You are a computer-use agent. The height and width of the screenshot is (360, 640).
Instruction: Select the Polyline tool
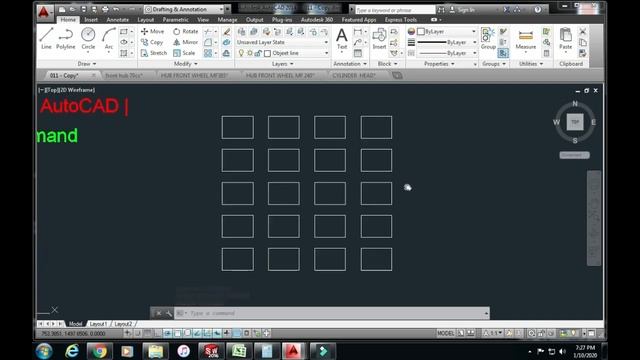coord(65,39)
